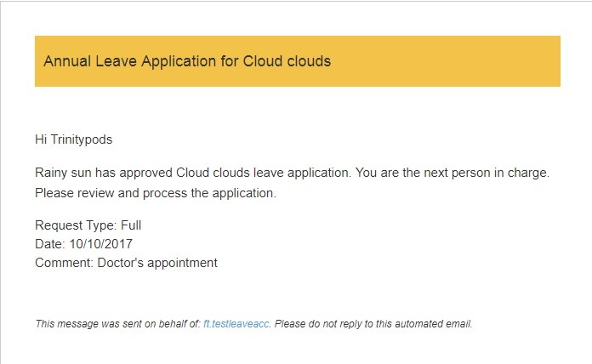Click 'Please review and process the application' line
This screenshot has height=364, width=592.
[x=156, y=193]
